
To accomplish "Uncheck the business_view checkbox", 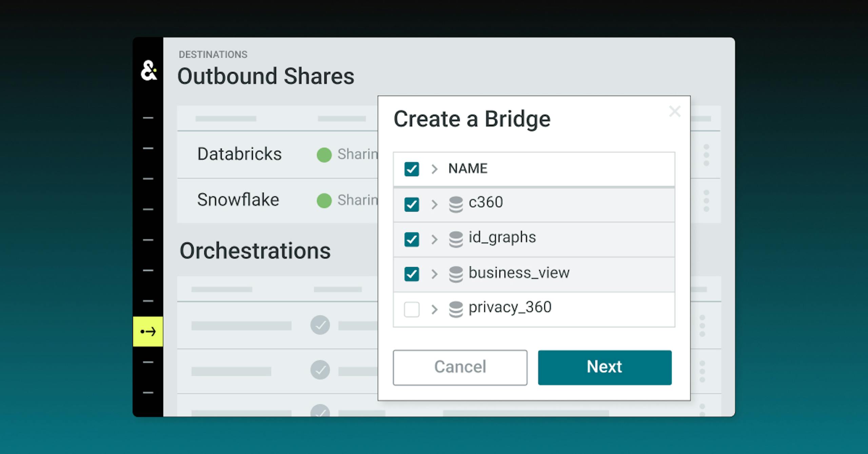I will pos(412,274).
